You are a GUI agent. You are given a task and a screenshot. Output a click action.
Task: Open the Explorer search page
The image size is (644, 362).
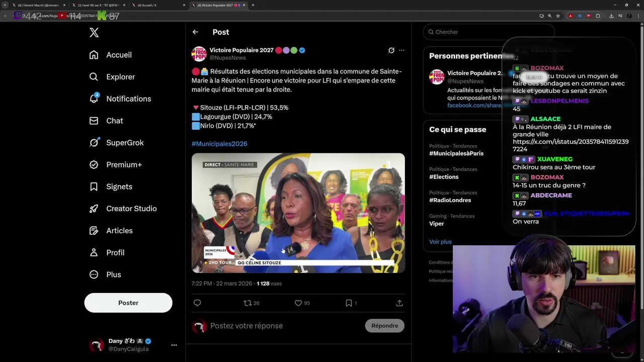click(x=112, y=77)
